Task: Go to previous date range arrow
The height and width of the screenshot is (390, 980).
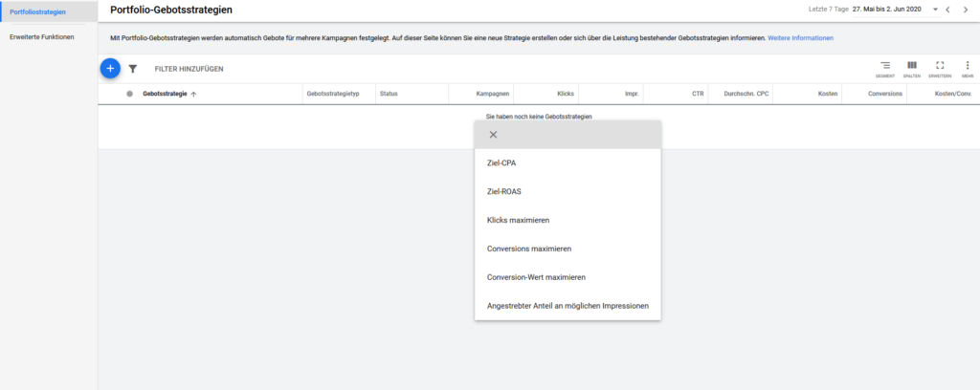Action: 947,10
